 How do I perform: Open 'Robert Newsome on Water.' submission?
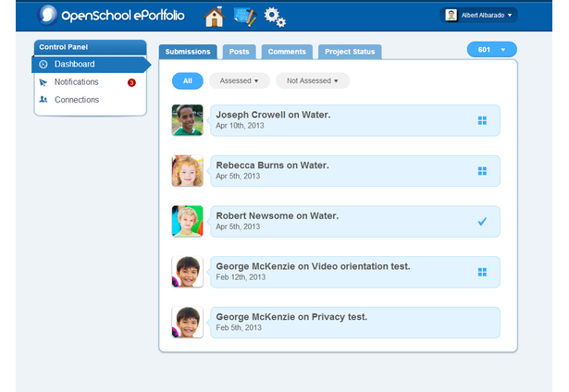(355, 222)
